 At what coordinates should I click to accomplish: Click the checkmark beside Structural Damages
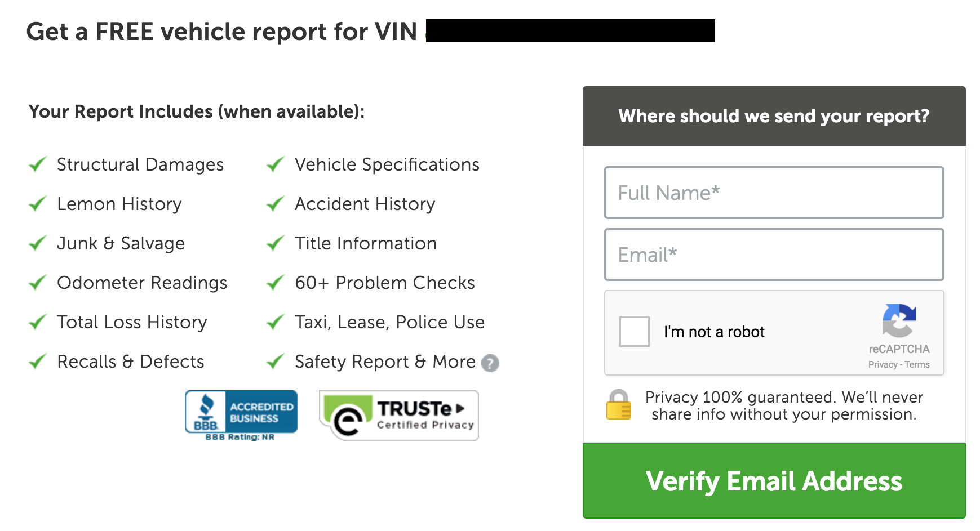pyautogui.click(x=38, y=164)
